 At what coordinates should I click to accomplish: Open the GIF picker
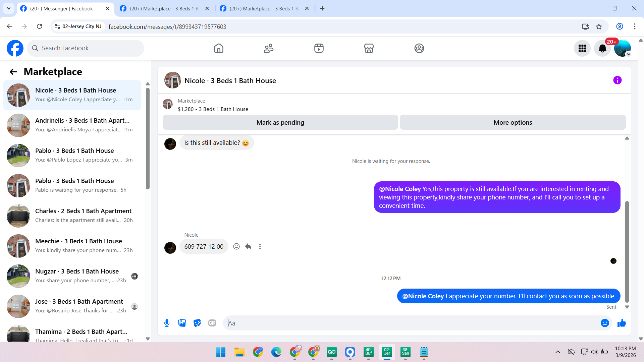click(212, 323)
